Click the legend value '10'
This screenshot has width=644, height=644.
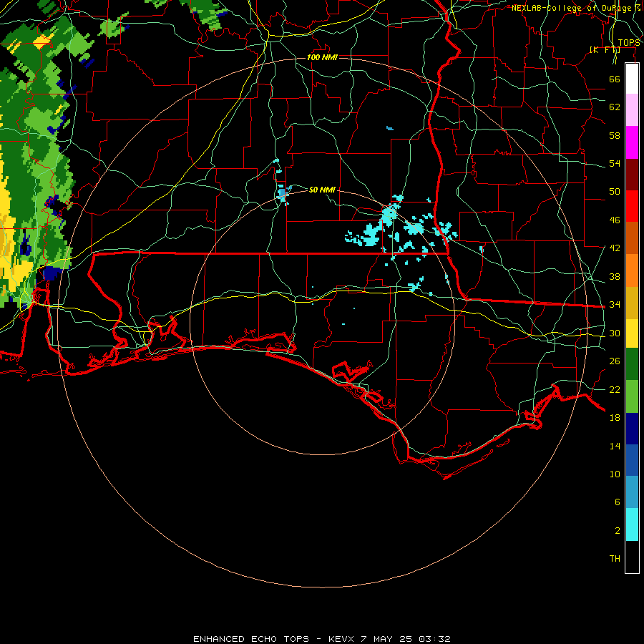click(x=615, y=474)
